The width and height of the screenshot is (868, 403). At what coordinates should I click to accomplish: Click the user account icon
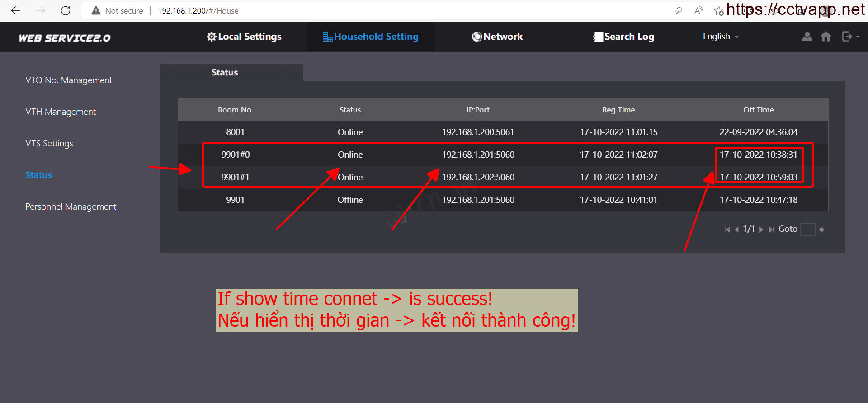tap(807, 37)
